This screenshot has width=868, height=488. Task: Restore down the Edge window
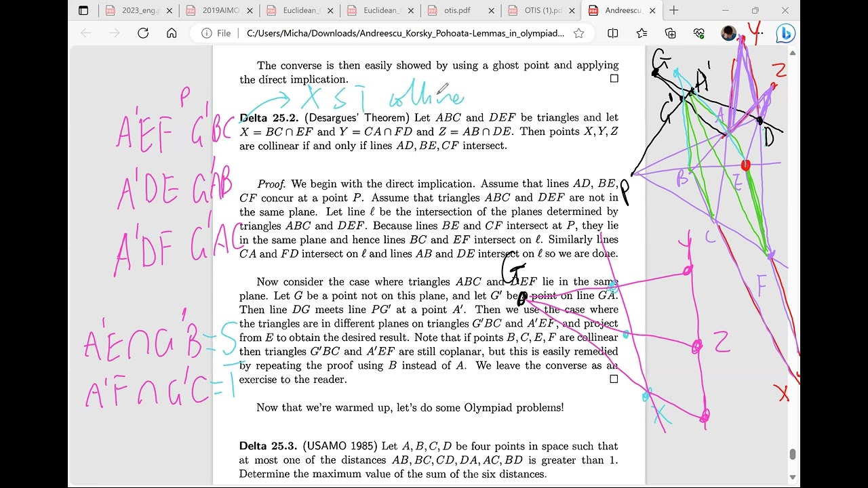755,10
